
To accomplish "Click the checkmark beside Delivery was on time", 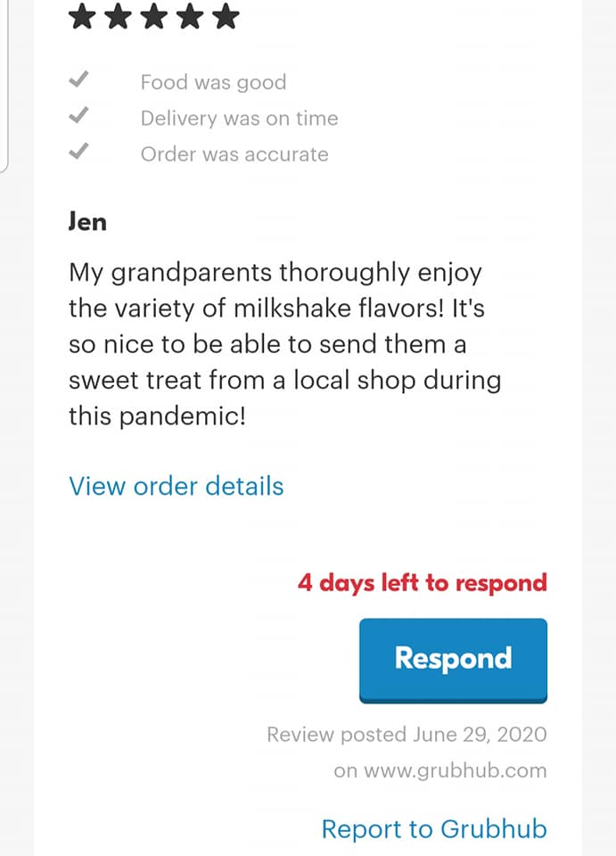I will tap(78, 117).
